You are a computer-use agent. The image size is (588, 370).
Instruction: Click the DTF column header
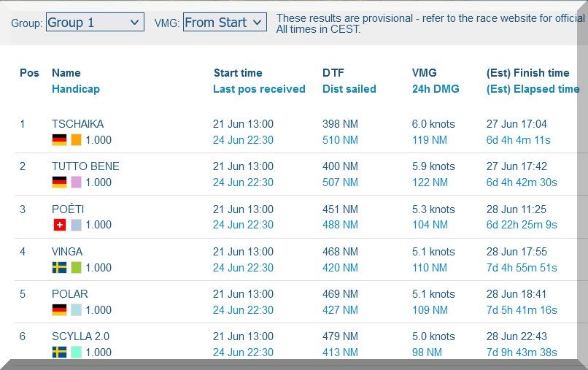point(333,73)
